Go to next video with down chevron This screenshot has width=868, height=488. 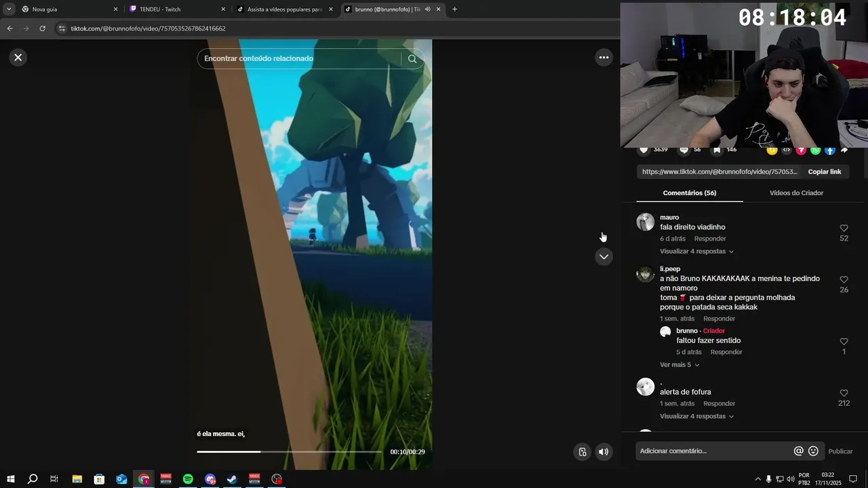click(x=604, y=257)
